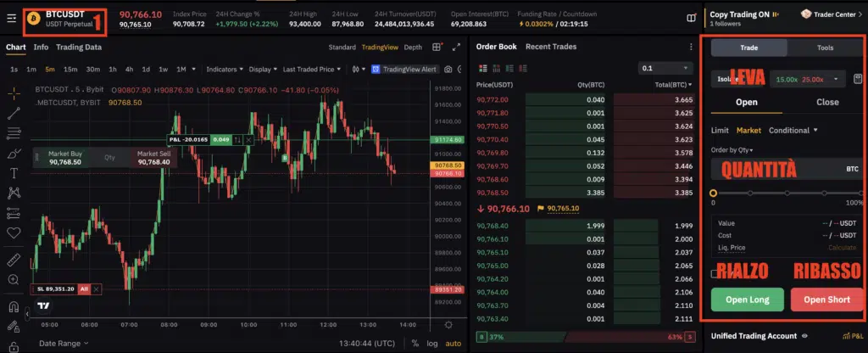This screenshot has height=353, width=868.
Task: Open the Indicators dropdown
Action: click(225, 70)
